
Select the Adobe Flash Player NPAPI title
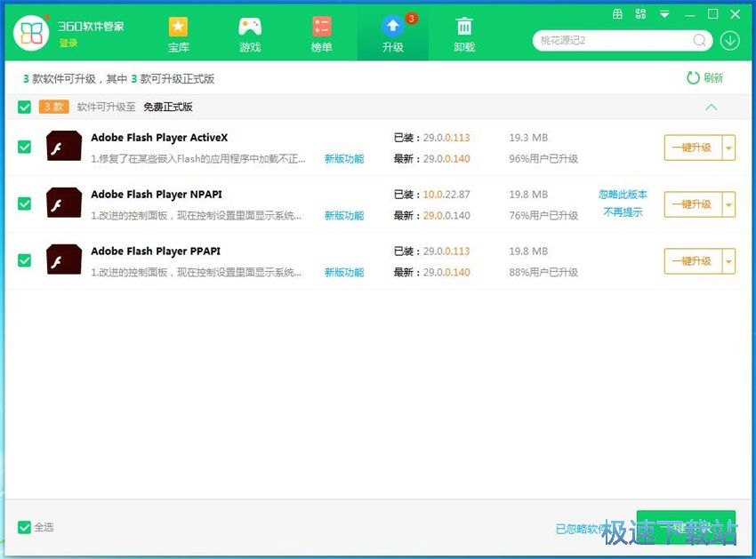pos(157,195)
